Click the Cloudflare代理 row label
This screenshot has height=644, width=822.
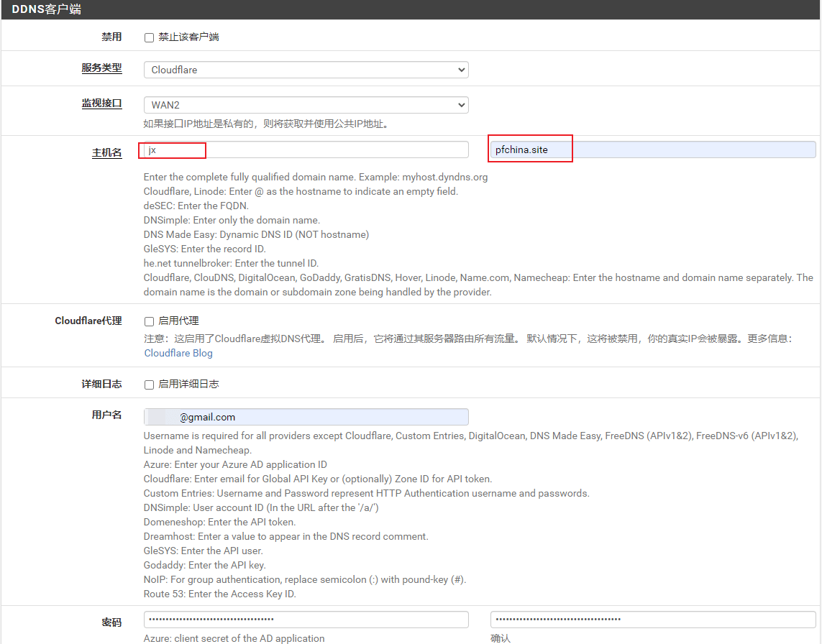point(88,321)
